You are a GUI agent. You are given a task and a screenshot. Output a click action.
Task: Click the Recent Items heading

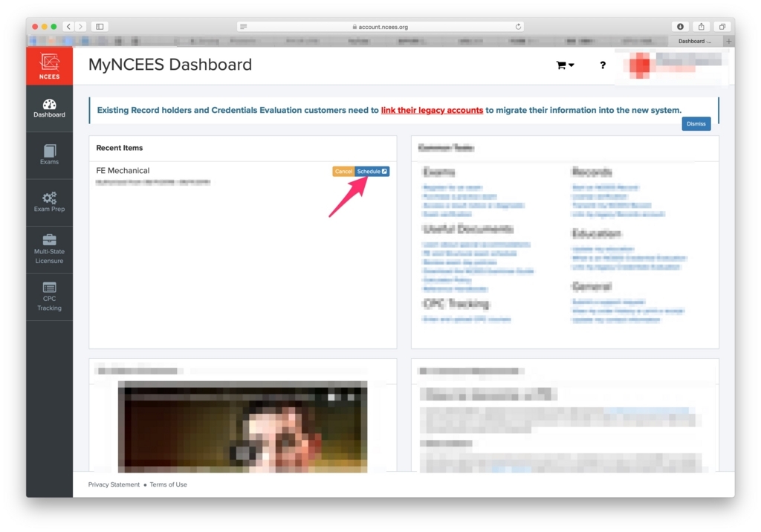pos(120,148)
